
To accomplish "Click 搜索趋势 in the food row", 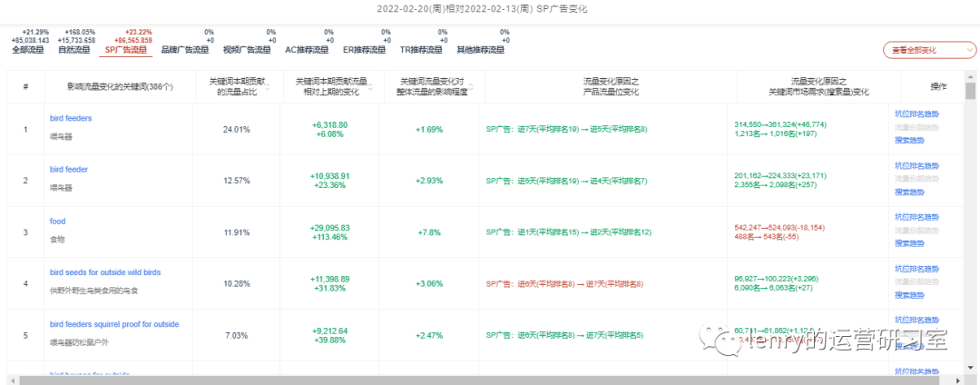I will (909, 243).
